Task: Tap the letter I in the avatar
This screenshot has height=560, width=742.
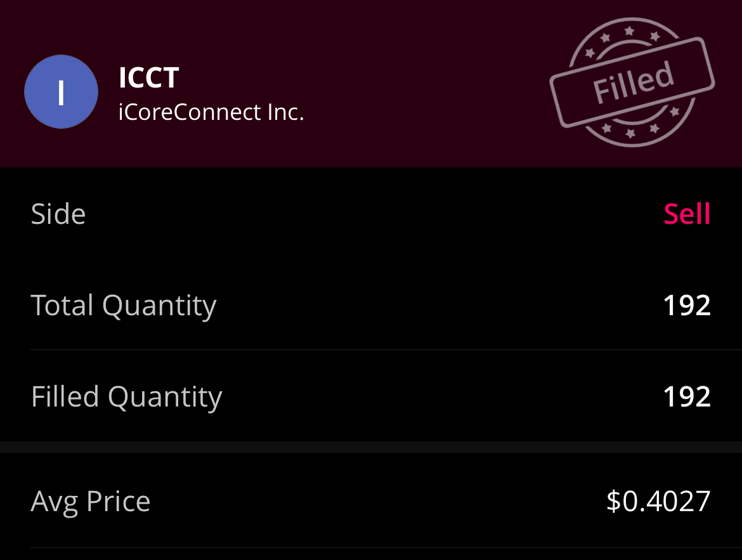Action: click(x=61, y=93)
